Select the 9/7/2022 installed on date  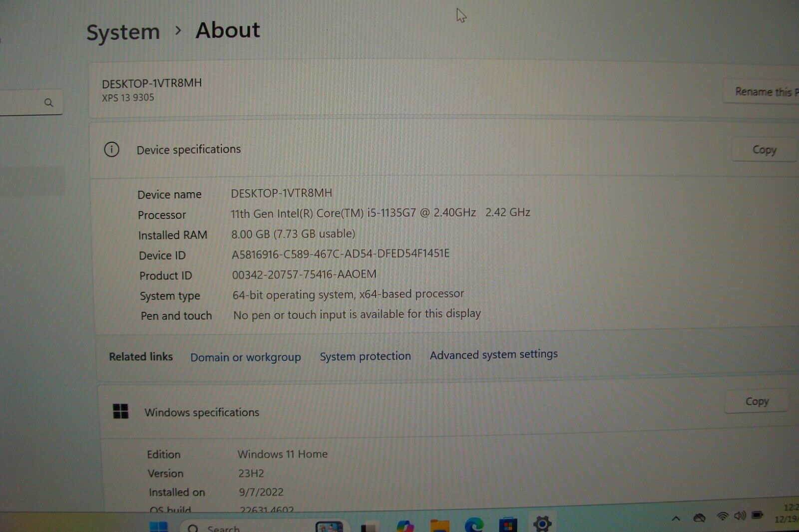coord(261,492)
